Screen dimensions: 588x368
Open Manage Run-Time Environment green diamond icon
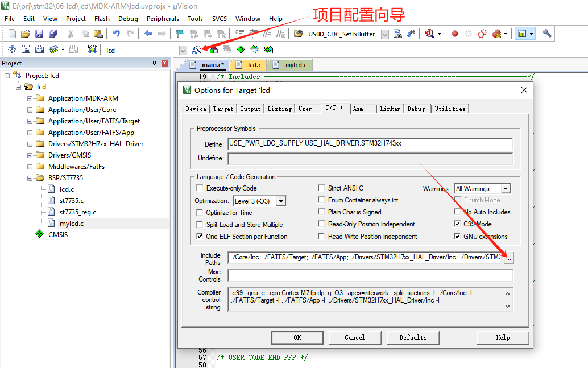[x=241, y=49]
